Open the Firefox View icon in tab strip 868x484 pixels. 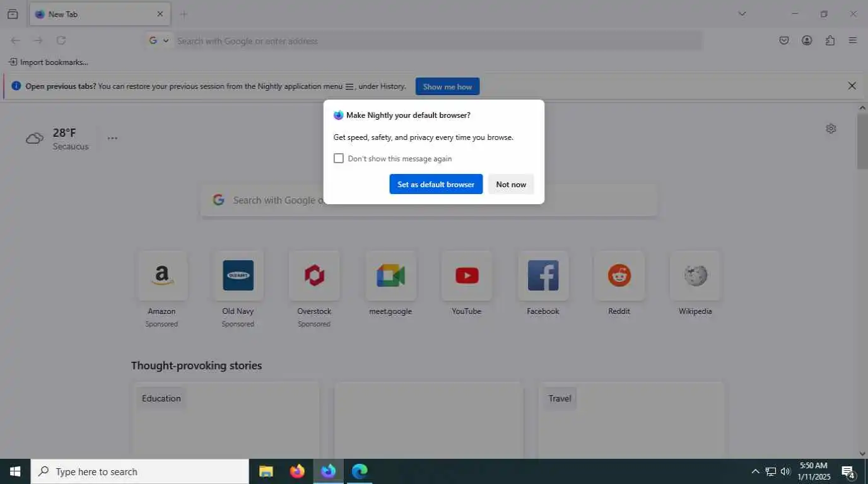coord(13,14)
